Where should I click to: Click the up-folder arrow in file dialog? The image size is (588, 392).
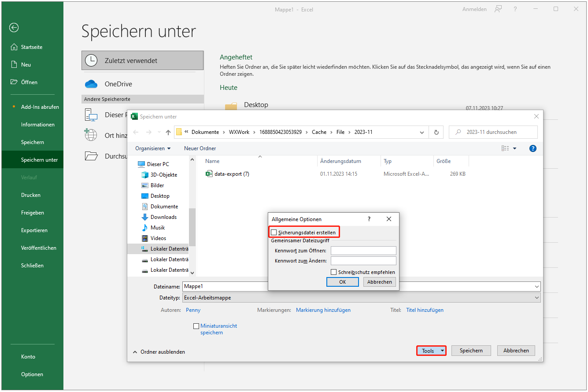[x=168, y=132]
